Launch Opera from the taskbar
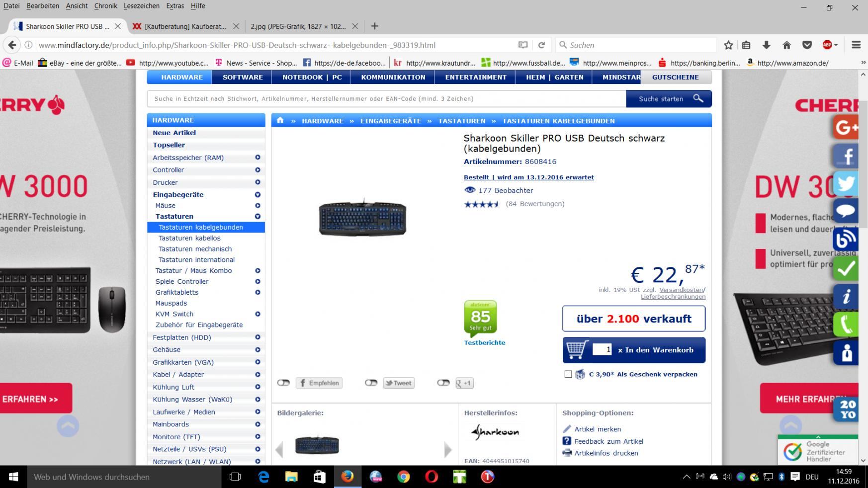The height and width of the screenshot is (488, 868). click(432, 477)
